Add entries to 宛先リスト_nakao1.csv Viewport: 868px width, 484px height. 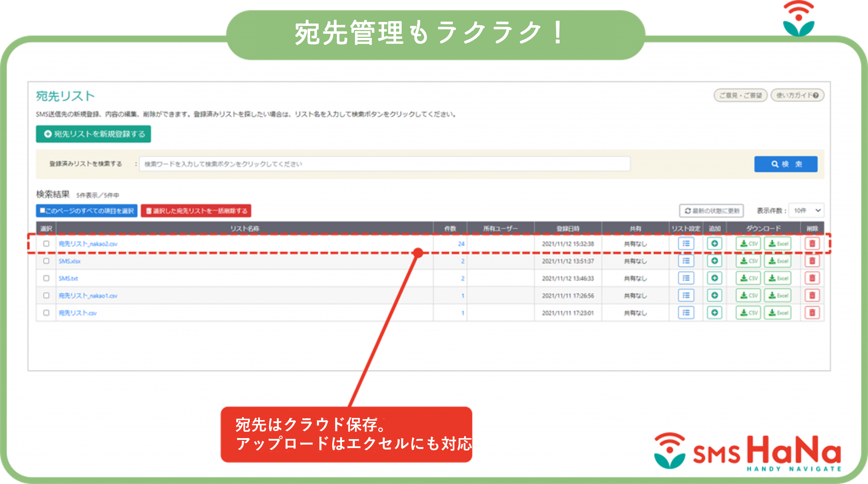[714, 295]
